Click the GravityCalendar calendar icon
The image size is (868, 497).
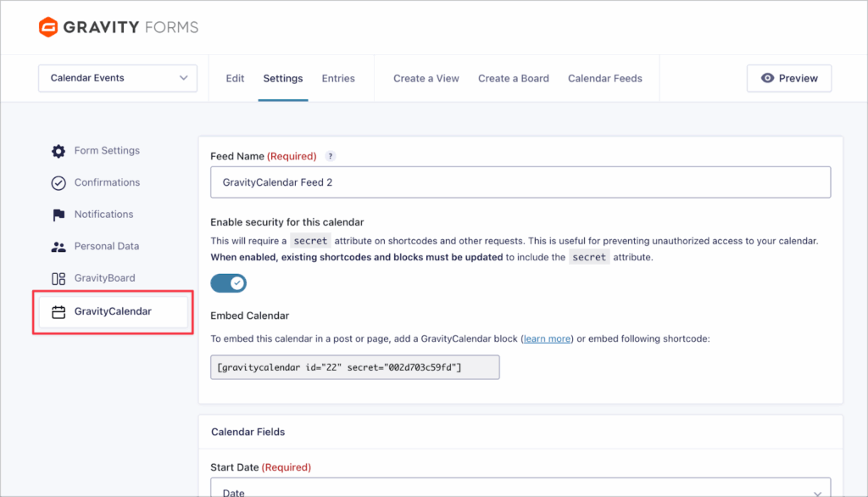(x=58, y=312)
